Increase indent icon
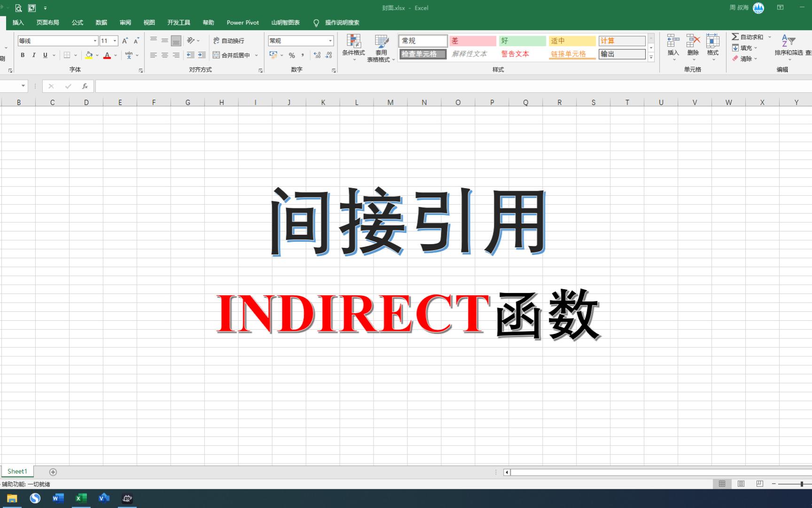The height and width of the screenshot is (508, 812). 202,55
